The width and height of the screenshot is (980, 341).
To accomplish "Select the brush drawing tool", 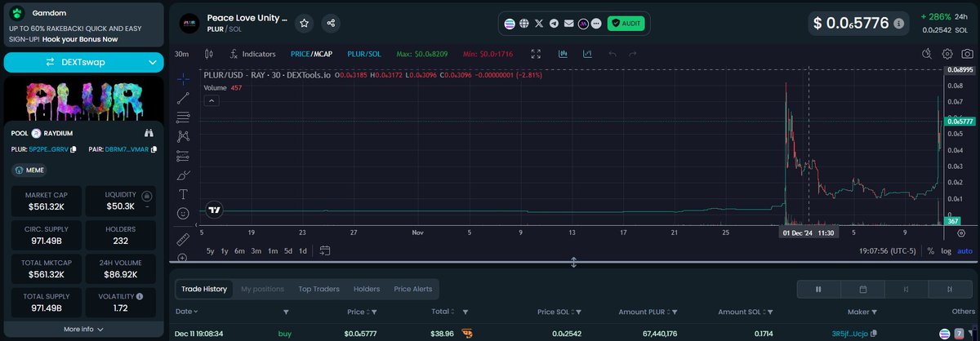I will point(183,175).
